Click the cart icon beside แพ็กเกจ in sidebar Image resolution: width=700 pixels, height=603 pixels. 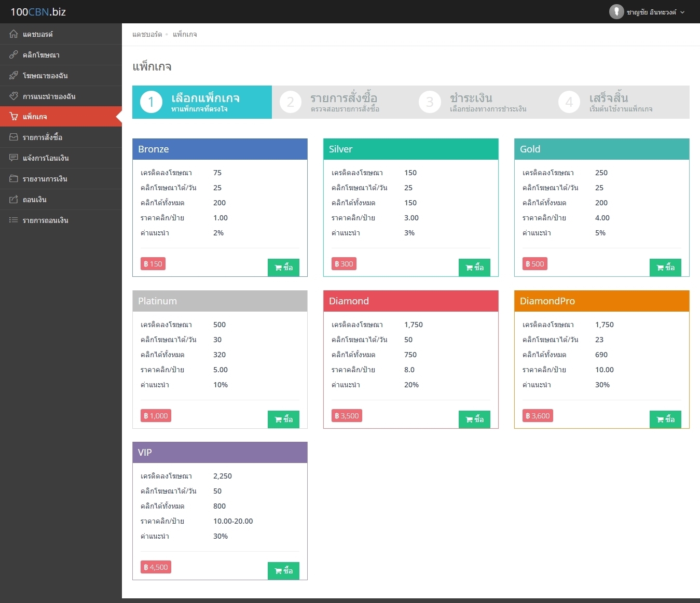(x=13, y=117)
